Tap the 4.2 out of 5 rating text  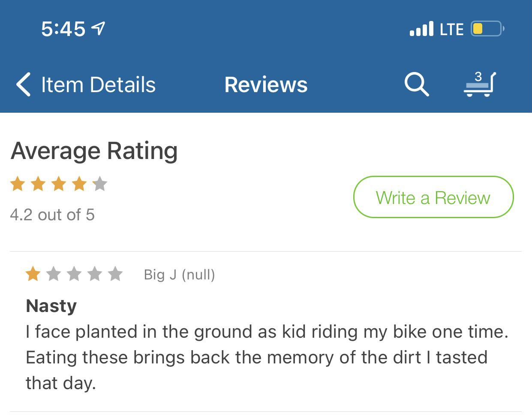[x=52, y=215]
